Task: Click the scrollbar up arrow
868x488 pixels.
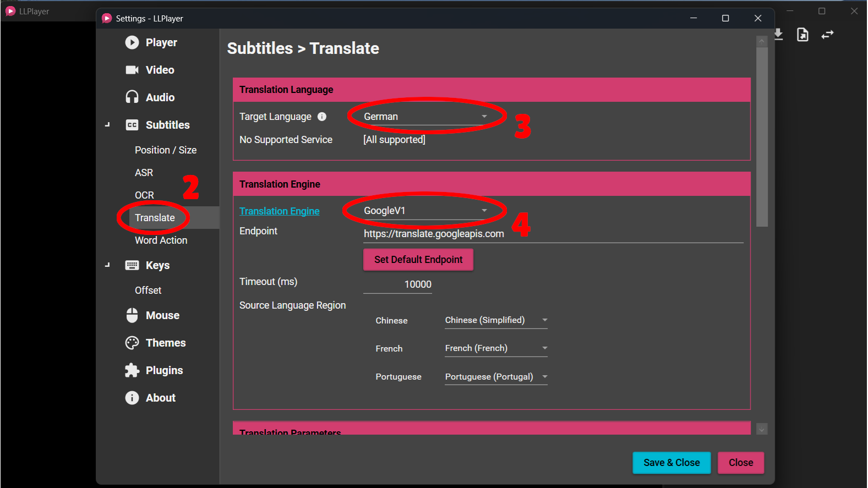Action: tap(762, 42)
